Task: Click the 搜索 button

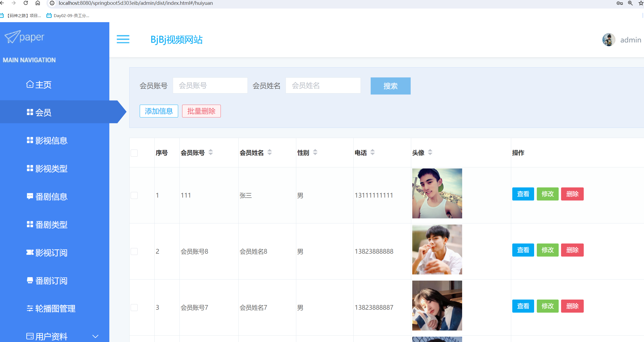Action: (390, 86)
